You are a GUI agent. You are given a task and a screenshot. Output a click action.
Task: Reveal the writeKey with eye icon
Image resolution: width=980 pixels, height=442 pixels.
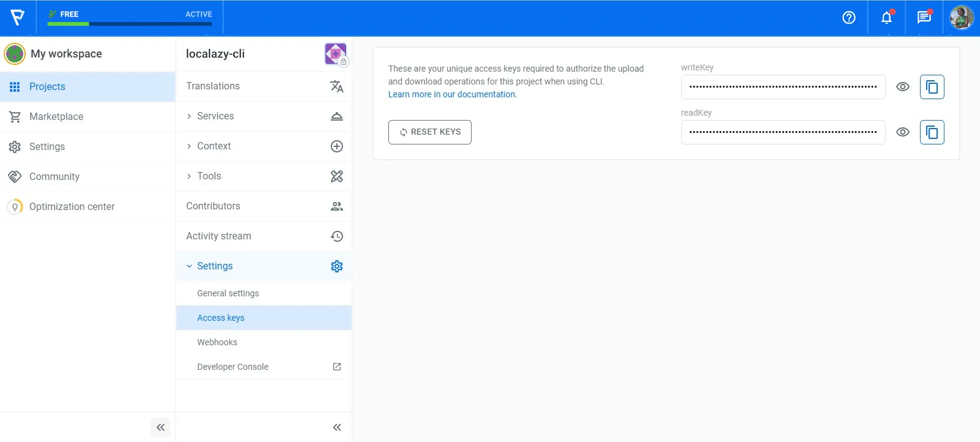[902, 87]
